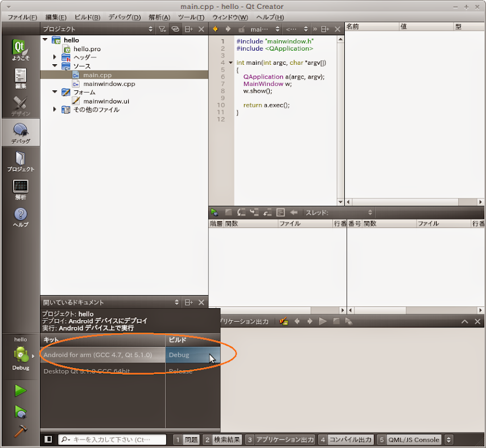This screenshot has height=448, width=486.
Task: Show the Search Results (検索結果) pane
Action: click(223, 439)
